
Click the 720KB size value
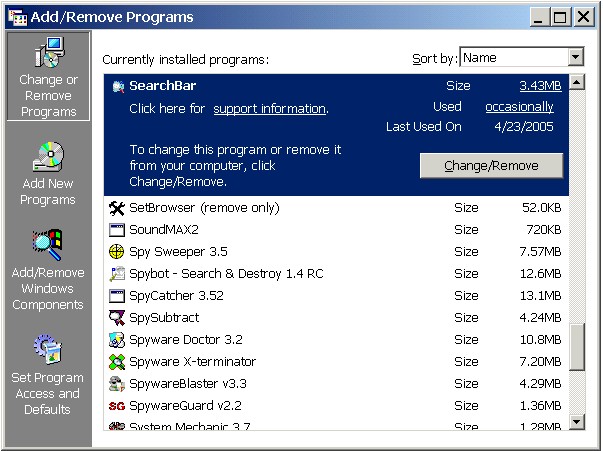coord(544,230)
